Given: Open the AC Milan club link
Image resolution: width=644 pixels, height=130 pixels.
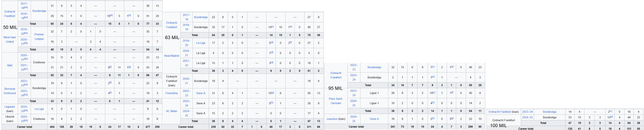Looking at the screenshot, I should pyautogui.click(x=171, y=111).
